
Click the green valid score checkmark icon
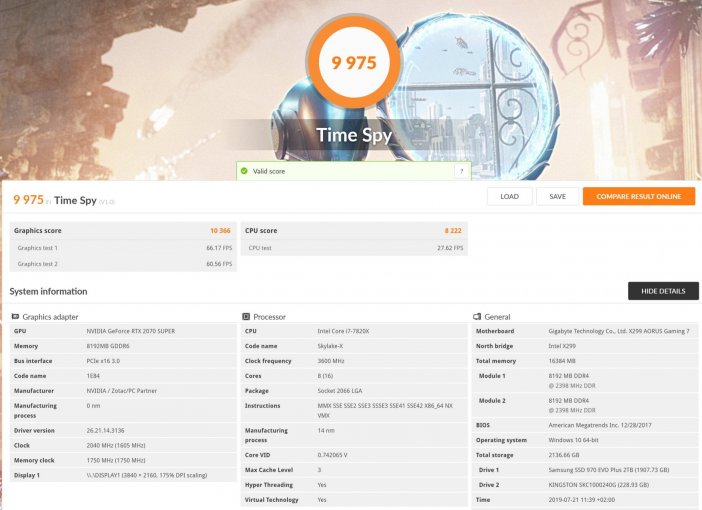[x=244, y=171]
